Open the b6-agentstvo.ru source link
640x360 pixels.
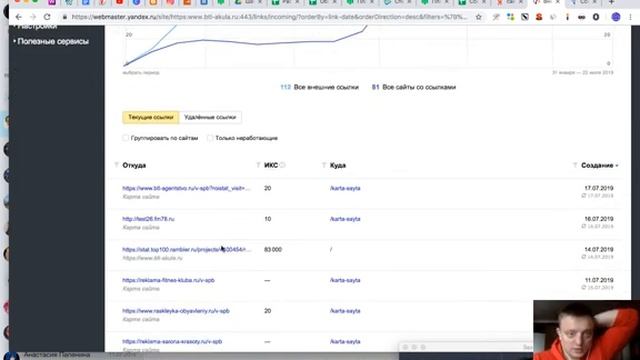pyautogui.click(x=186, y=188)
